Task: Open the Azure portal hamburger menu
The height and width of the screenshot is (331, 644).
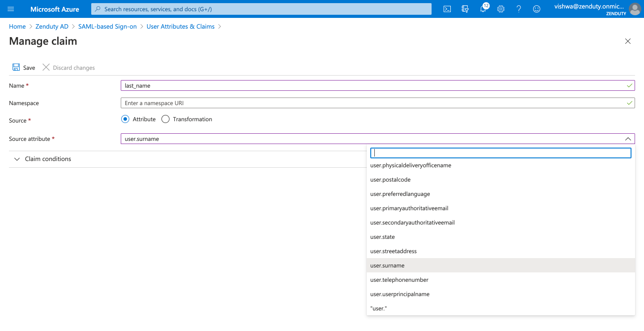Action: click(11, 9)
